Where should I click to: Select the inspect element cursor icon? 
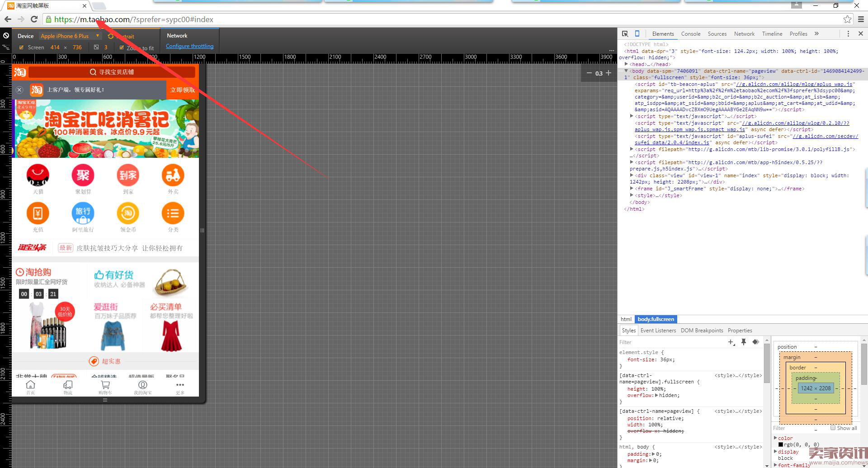pyautogui.click(x=625, y=34)
